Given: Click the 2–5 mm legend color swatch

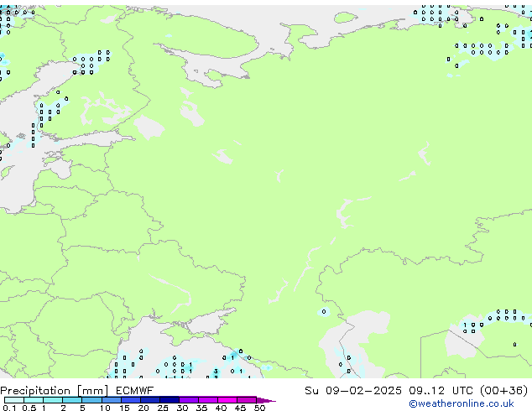Looking at the screenshot, I should (x=72, y=400).
